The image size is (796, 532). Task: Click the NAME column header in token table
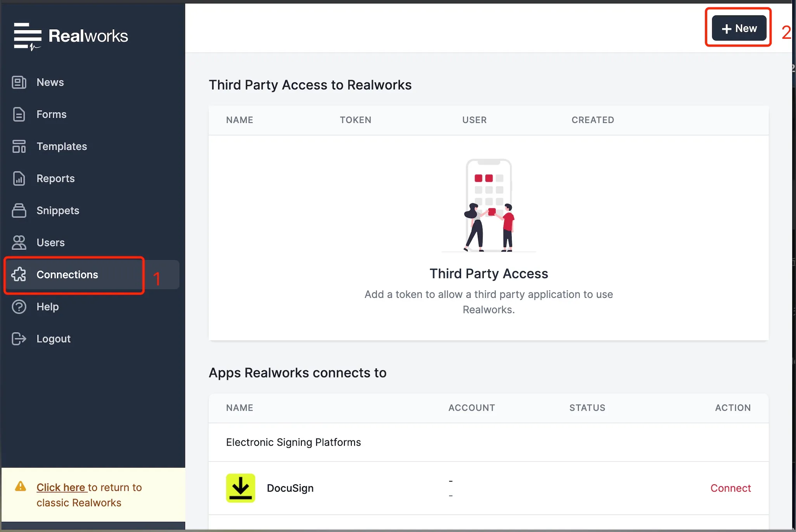[x=240, y=120]
